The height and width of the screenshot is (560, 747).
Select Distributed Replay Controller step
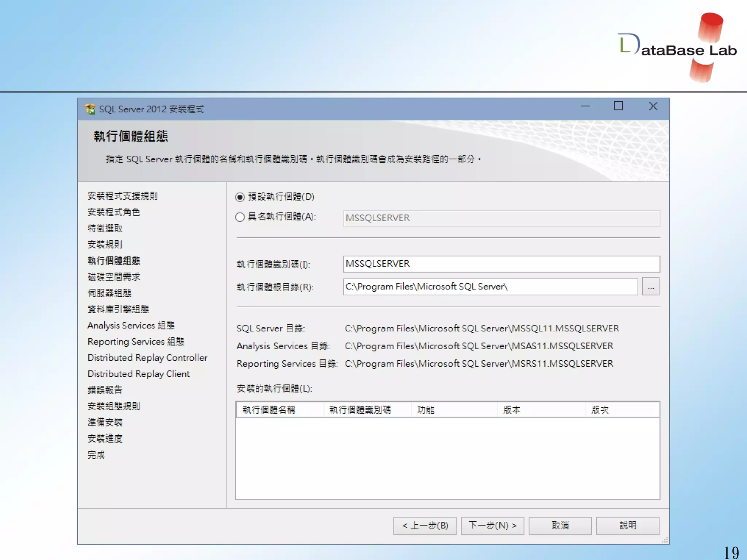147,358
